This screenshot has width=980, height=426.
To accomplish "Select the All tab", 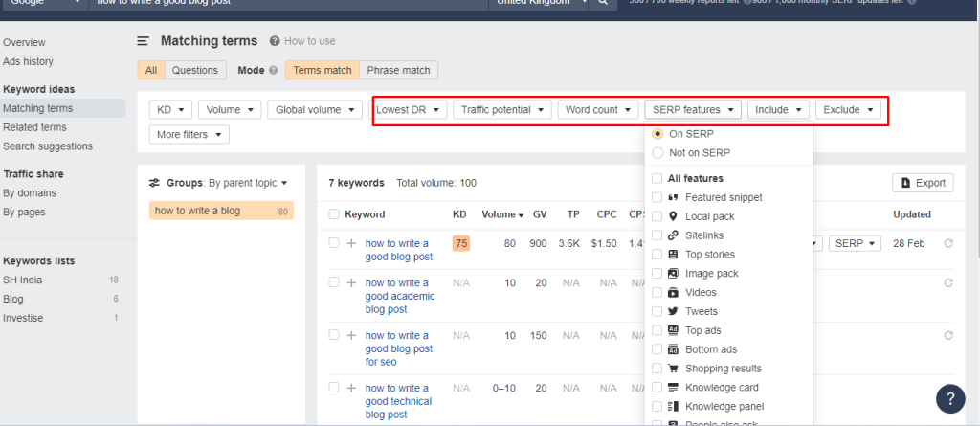I will point(151,71).
